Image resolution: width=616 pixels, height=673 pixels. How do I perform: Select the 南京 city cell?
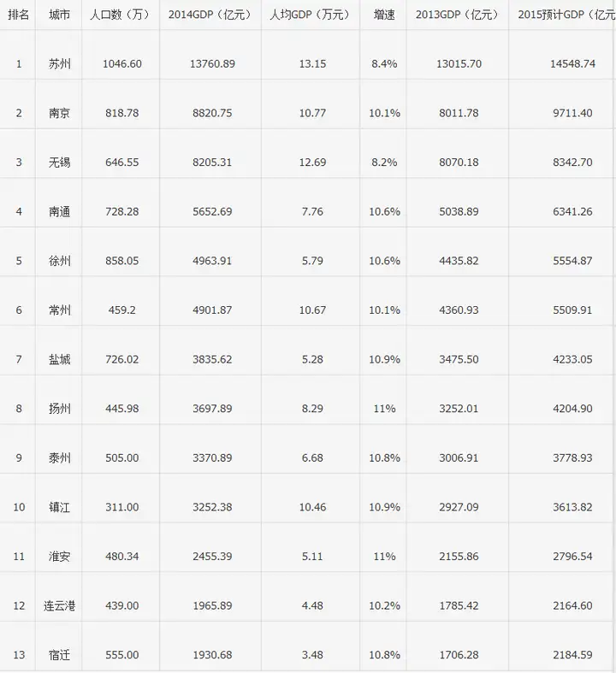tap(59, 114)
